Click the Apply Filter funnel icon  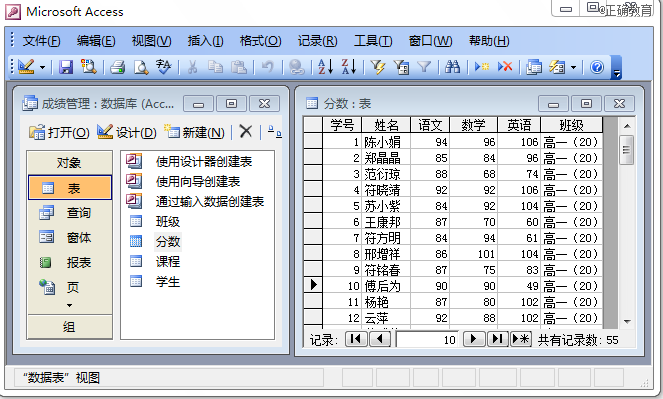424,67
